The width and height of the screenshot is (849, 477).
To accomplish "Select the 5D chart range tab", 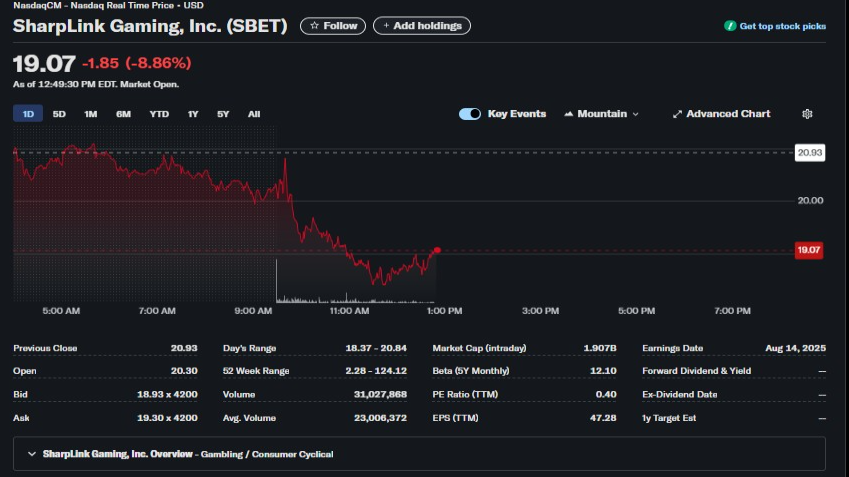I will pos(59,114).
